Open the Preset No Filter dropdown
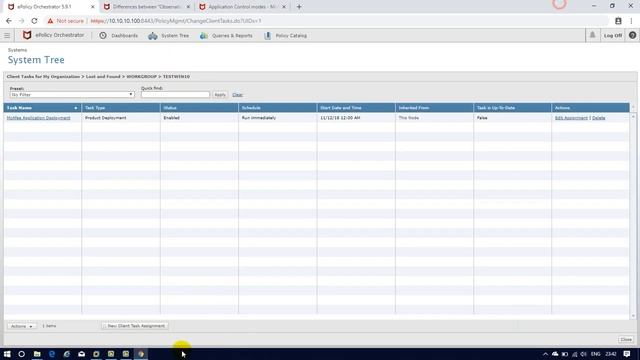This screenshot has height=360, width=640. 72,95
